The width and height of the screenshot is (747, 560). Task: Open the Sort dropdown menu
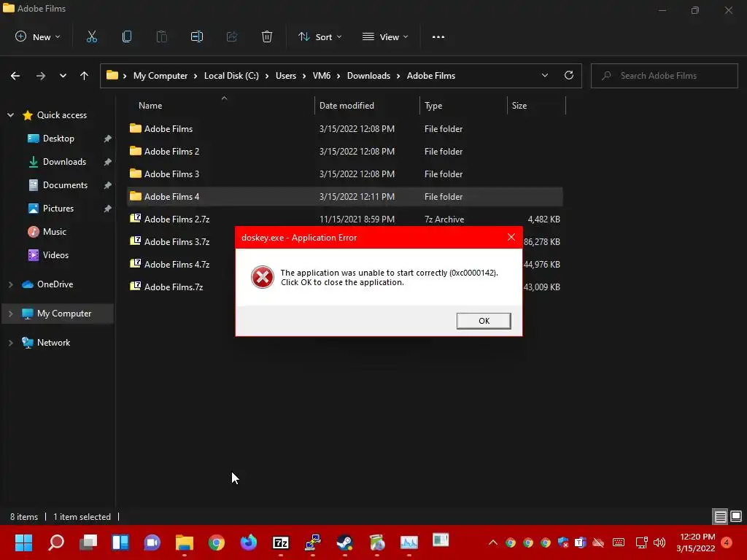(320, 36)
